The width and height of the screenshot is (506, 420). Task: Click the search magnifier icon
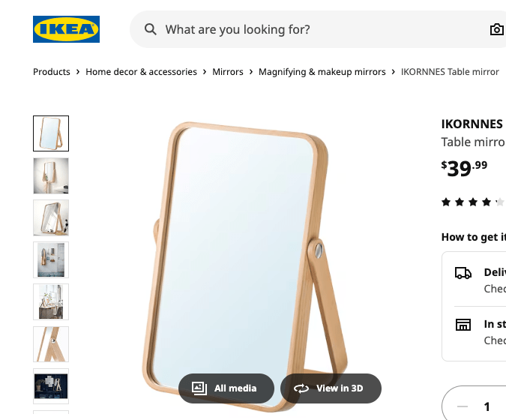coord(151,29)
